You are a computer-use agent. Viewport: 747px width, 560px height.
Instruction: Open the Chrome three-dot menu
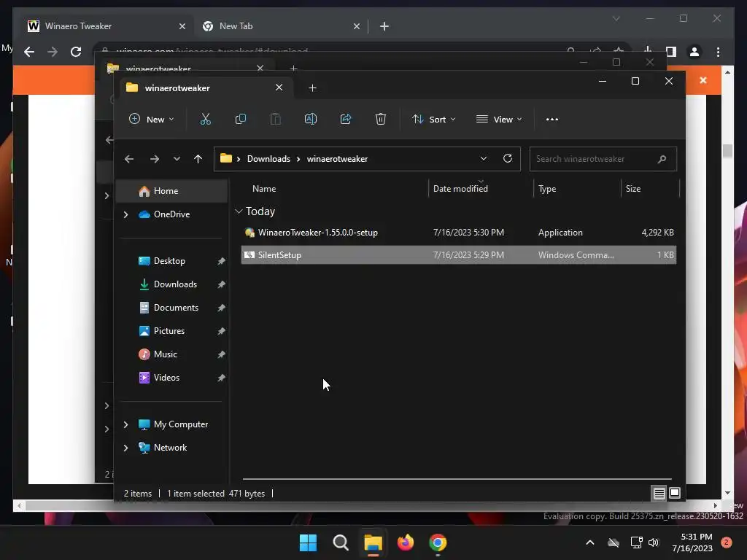[718, 52]
